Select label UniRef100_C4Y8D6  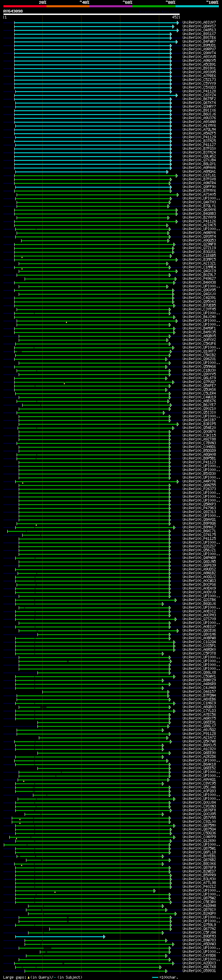199,955
